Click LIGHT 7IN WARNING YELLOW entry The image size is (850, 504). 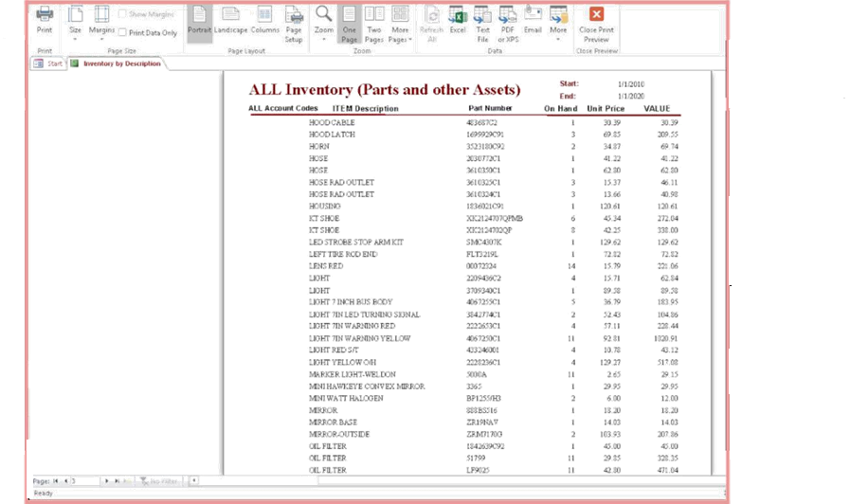coord(359,338)
